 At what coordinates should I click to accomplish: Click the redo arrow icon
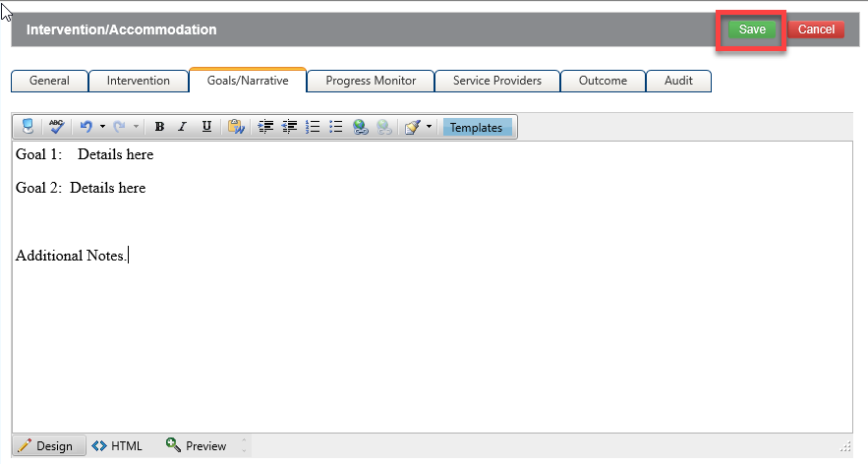coord(119,127)
